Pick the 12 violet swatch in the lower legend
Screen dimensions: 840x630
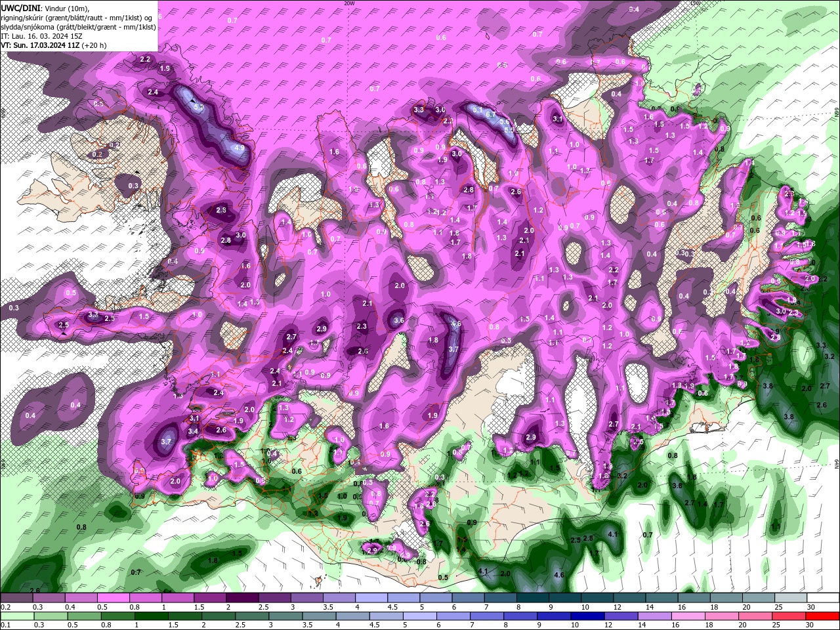click(x=621, y=616)
